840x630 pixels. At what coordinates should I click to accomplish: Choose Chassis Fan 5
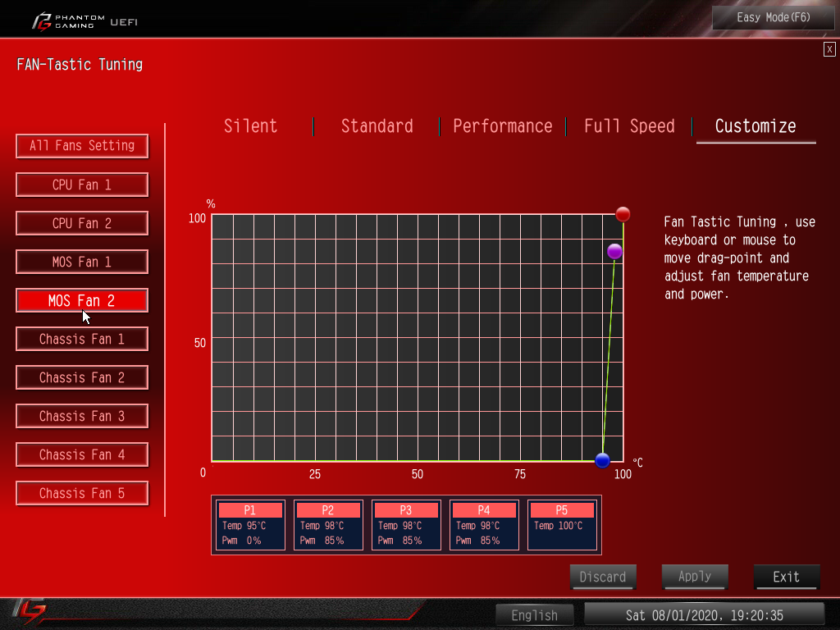point(82,493)
